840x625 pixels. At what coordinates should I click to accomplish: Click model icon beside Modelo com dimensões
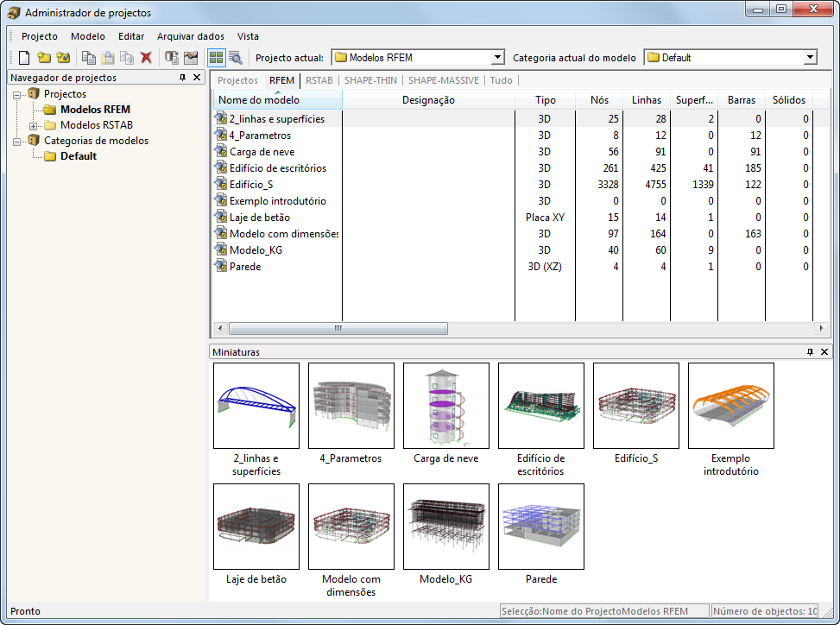click(x=221, y=233)
